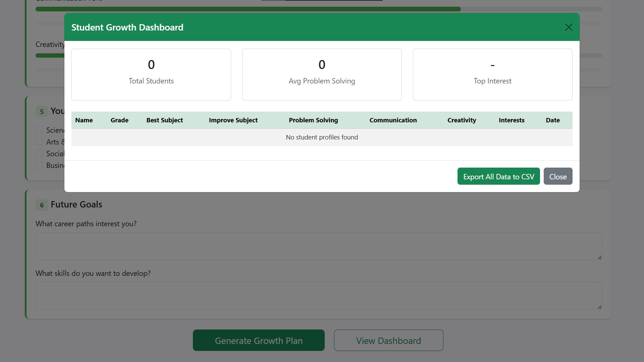The width and height of the screenshot is (644, 362).
Task: Click the Grade column header
Action: (x=119, y=120)
